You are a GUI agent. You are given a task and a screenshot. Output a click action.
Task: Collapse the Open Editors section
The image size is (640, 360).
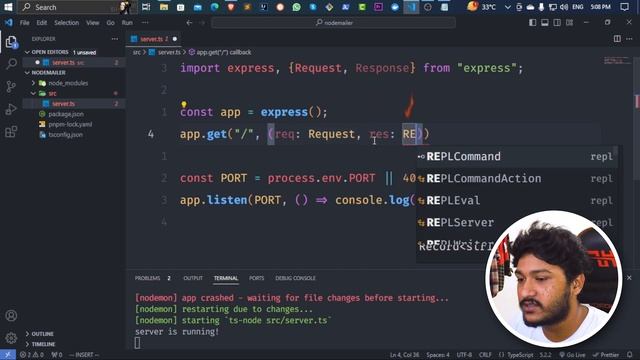tap(75, 52)
